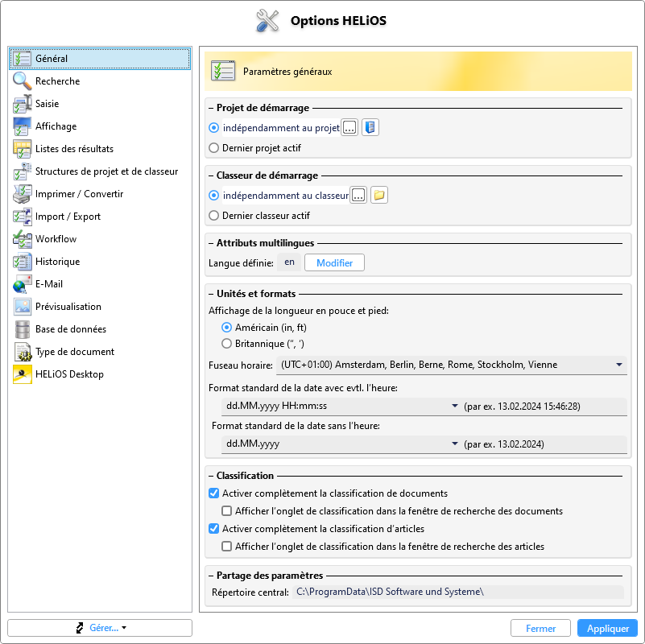Click the Modifier language button
This screenshot has width=645, height=644.
(x=334, y=262)
